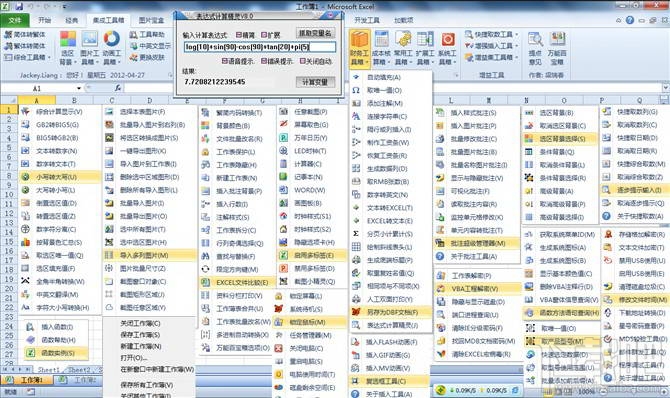
Task: Click the omega icon next to 取唯一值(O)
Action: click(x=356, y=90)
